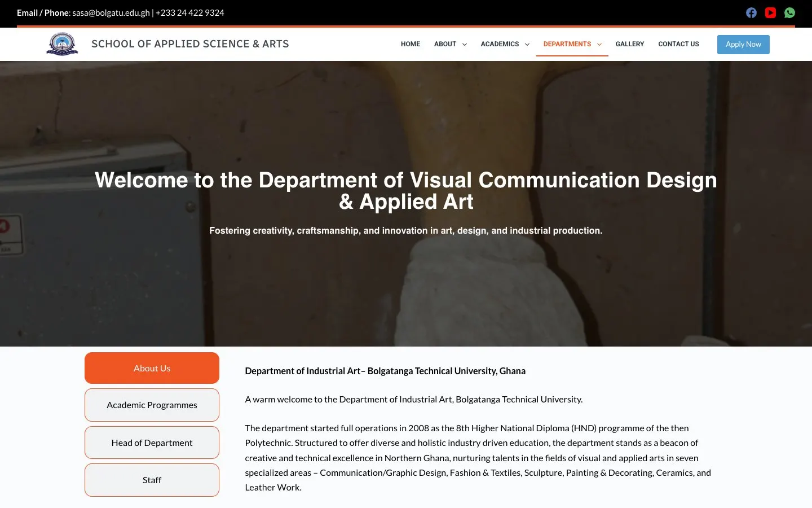Switch to the Academic Programmes tab
The image size is (812, 508).
pos(152,405)
